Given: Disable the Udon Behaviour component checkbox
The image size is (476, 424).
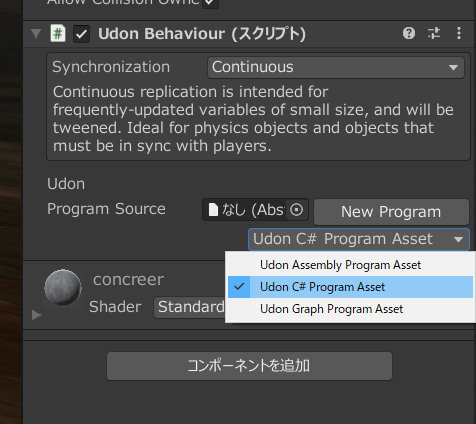Looking at the screenshot, I should point(81,34).
